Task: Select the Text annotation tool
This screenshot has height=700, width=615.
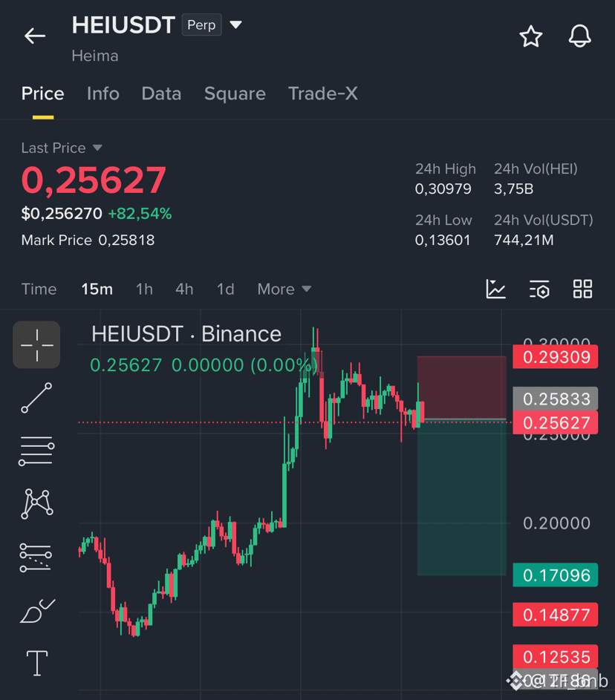Action: pos(37,663)
